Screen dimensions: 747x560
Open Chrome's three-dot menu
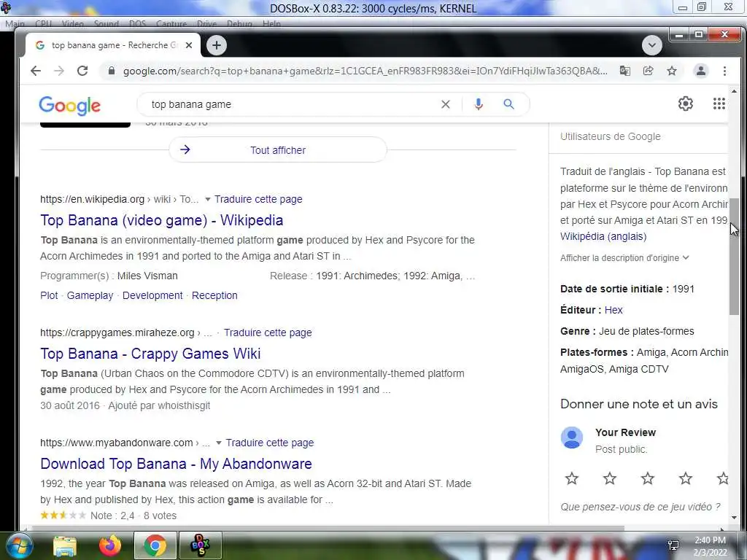pyautogui.click(x=724, y=71)
